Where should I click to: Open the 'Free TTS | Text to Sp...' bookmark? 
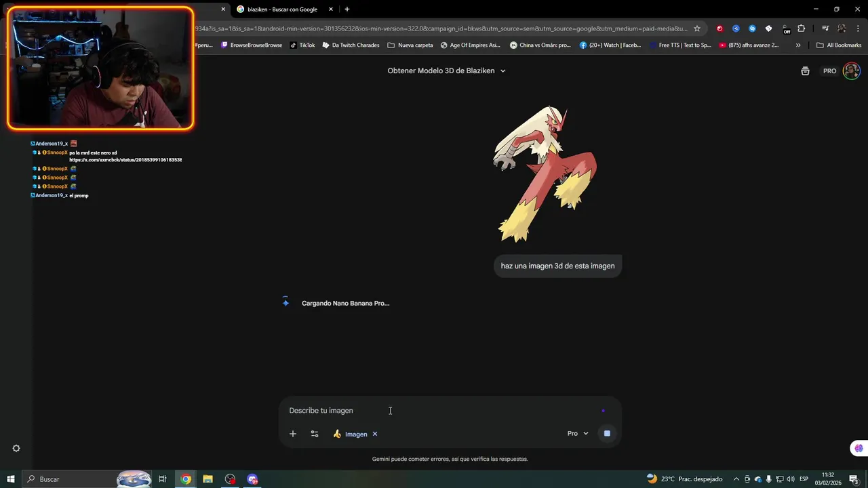pyautogui.click(x=680, y=45)
